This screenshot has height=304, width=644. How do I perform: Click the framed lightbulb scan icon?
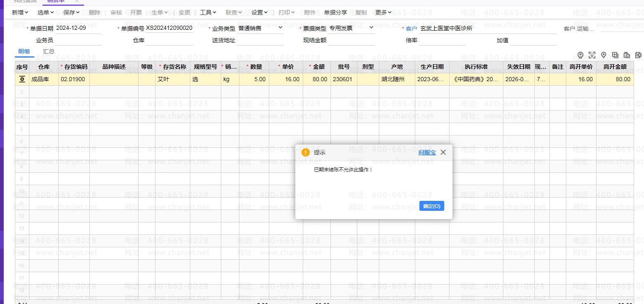click(x=592, y=55)
